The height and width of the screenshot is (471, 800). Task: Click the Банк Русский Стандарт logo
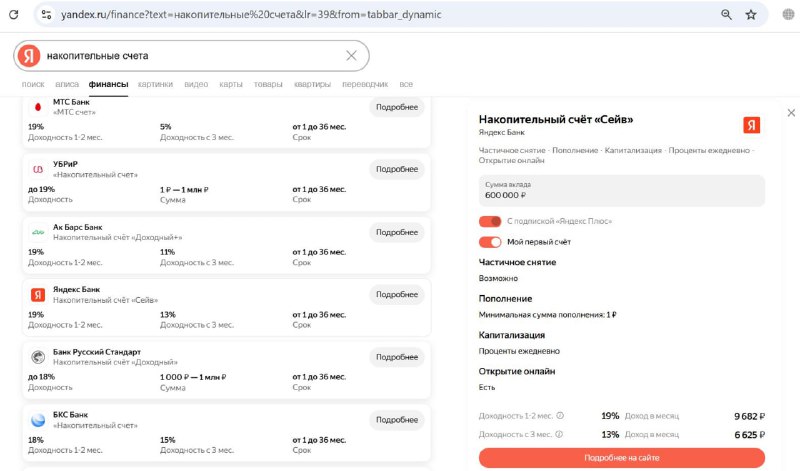[38, 357]
